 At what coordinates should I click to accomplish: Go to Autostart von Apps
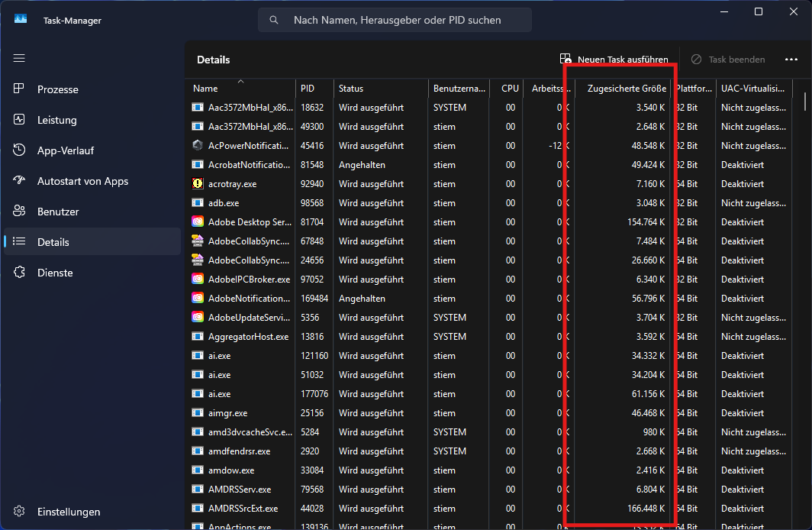tap(92, 181)
